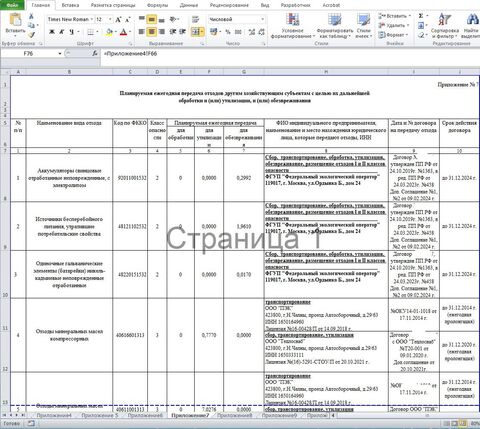Viewport: 480px width, 429px height.
Task: Open the font color red A swatch
Action: (x=123, y=32)
